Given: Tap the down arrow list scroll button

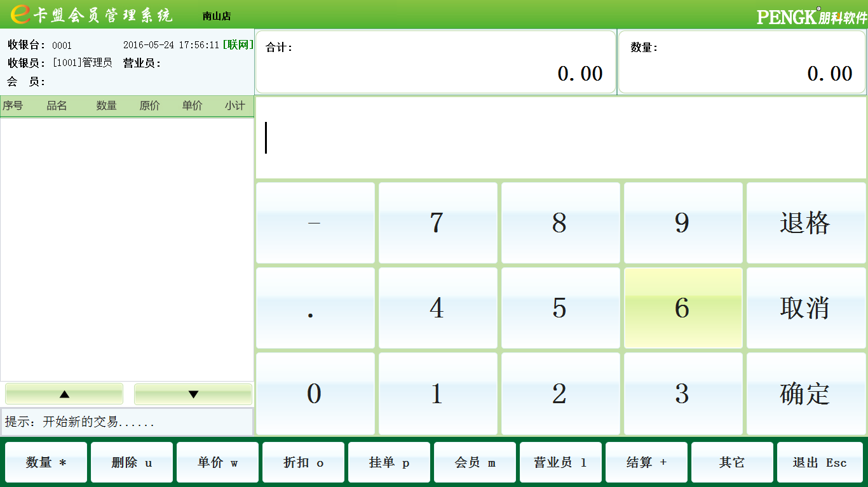Looking at the screenshot, I should tap(193, 394).
